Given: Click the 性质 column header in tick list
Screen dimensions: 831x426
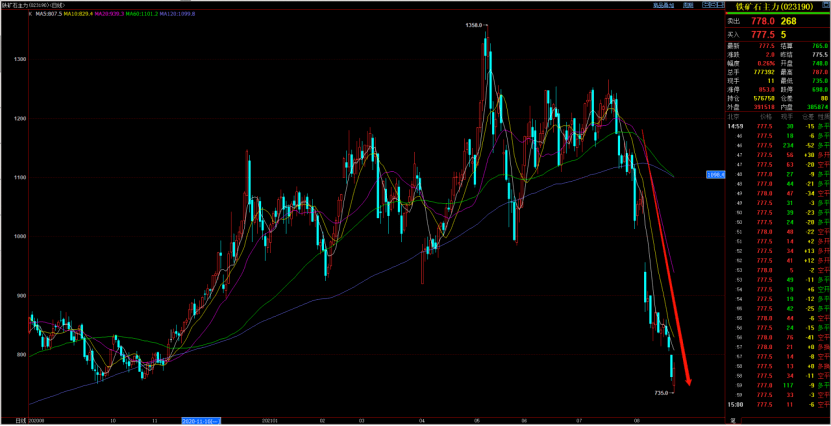Looking at the screenshot, I should click(x=823, y=116).
